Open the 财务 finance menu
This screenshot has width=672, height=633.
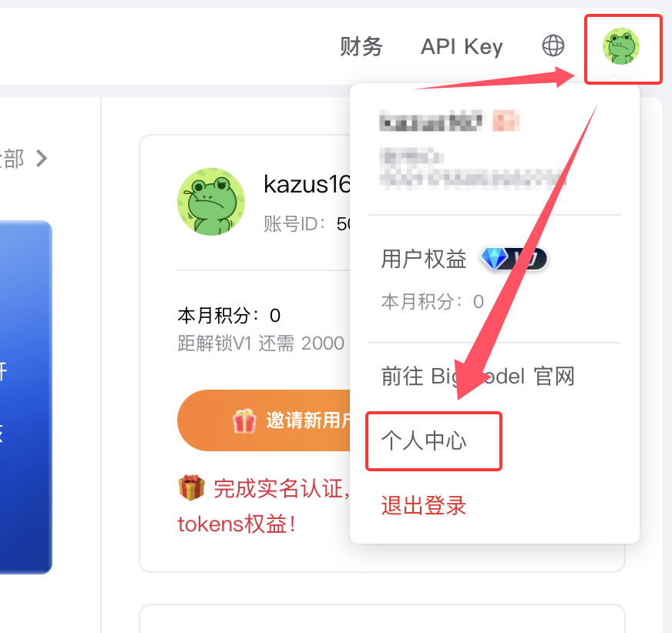[361, 46]
